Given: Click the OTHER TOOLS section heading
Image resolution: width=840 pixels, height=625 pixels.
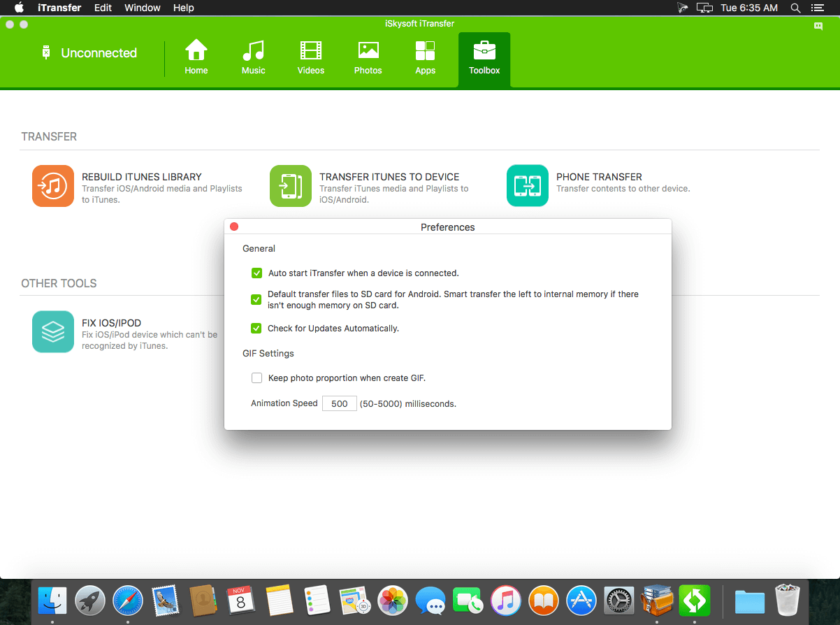Looking at the screenshot, I should (59, 284).
